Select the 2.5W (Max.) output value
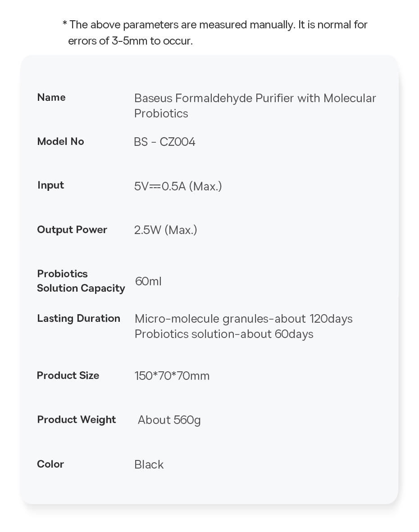Image resolution: width=419 pixels, height=532 pixels. click(x=165, y=230)
